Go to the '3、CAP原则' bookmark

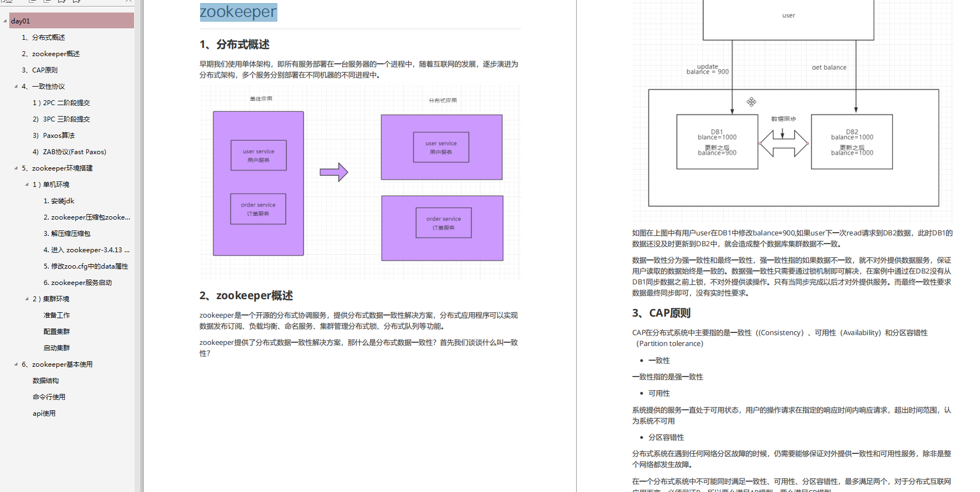coord(39,70)
